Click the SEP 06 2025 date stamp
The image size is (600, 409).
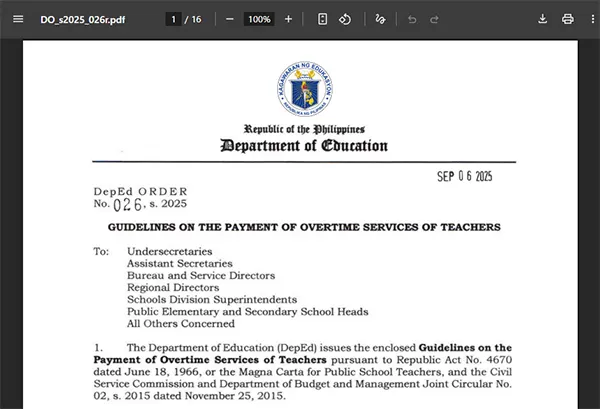point(465,176)
